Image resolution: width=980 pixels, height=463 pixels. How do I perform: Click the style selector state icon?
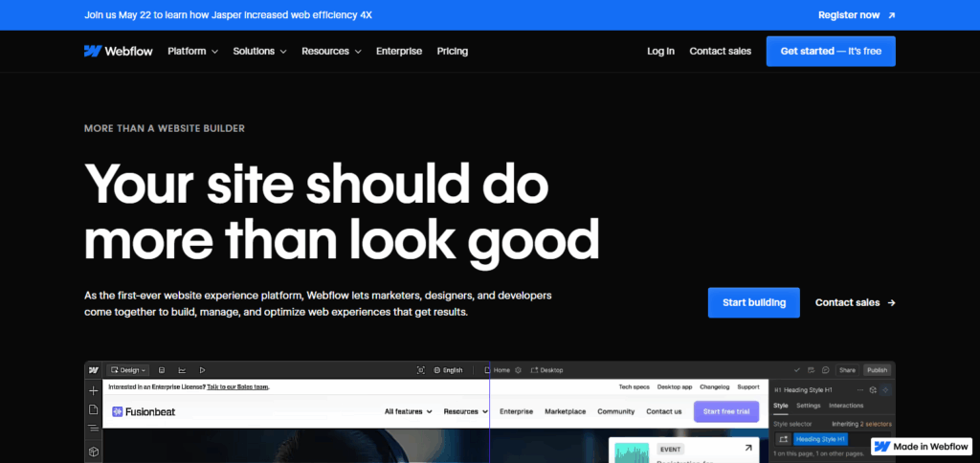pos(784,439)
